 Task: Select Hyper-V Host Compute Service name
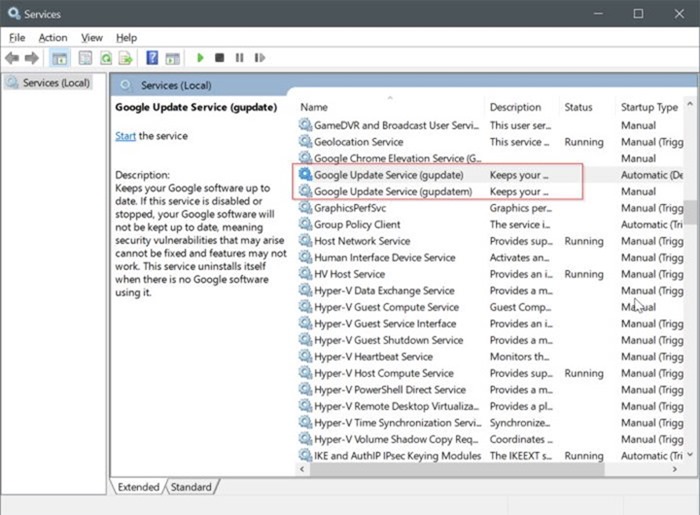(384, 373)
